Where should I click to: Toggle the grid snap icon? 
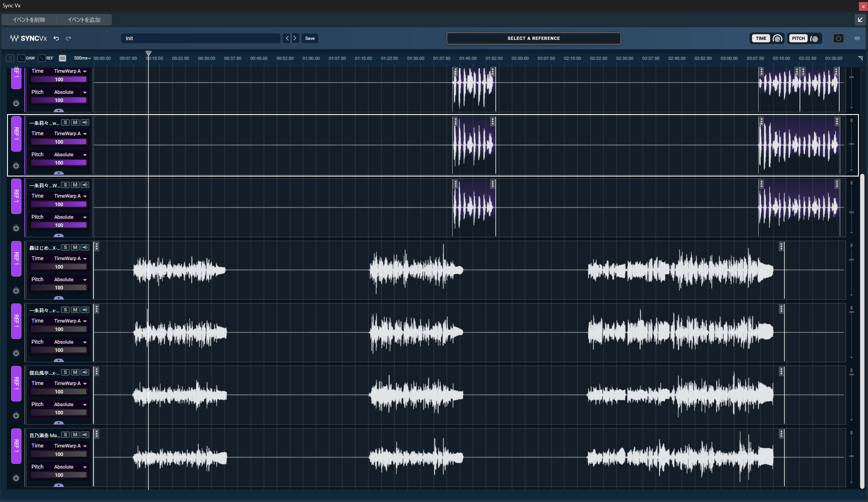(62, 58)
